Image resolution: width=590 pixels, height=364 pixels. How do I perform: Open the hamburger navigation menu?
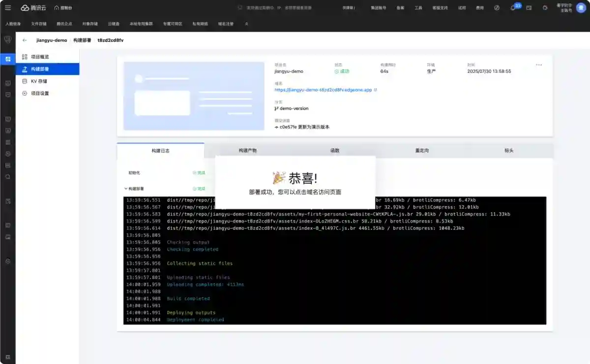coord(8,8)
